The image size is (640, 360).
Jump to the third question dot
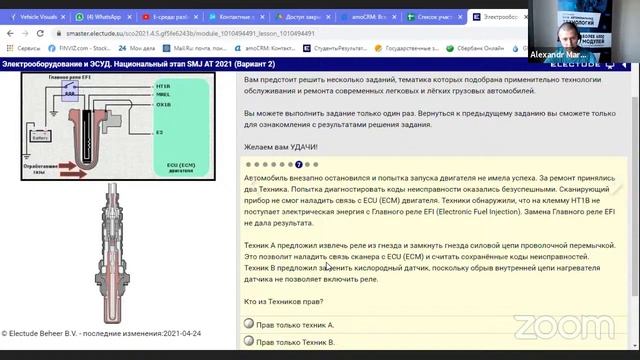265,164
